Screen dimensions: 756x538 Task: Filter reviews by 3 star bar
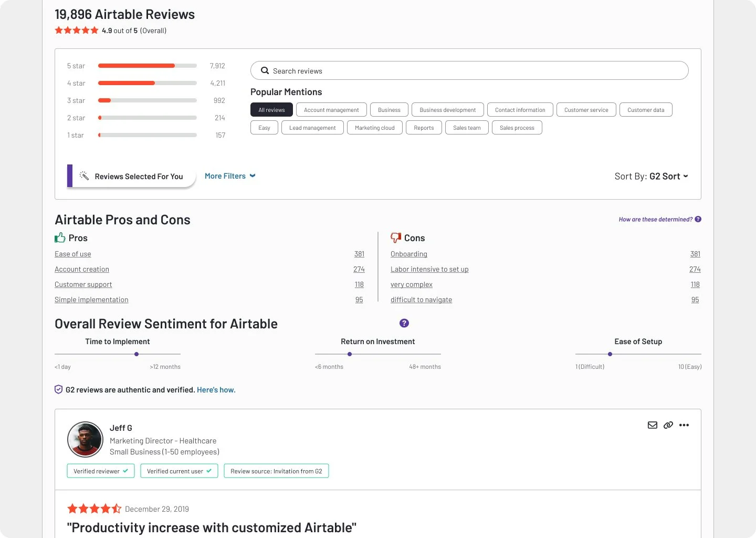[148, 100]
